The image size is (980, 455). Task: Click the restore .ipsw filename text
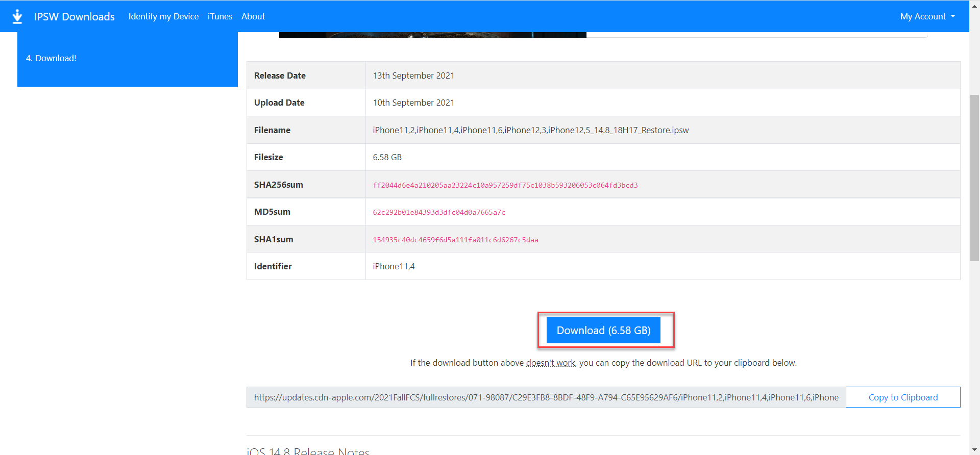point(530,130)
